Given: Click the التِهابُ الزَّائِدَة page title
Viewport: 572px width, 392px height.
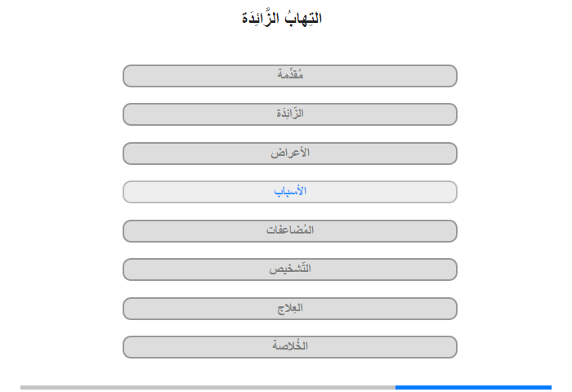Looking at the screenshot, I should (282, 18).
